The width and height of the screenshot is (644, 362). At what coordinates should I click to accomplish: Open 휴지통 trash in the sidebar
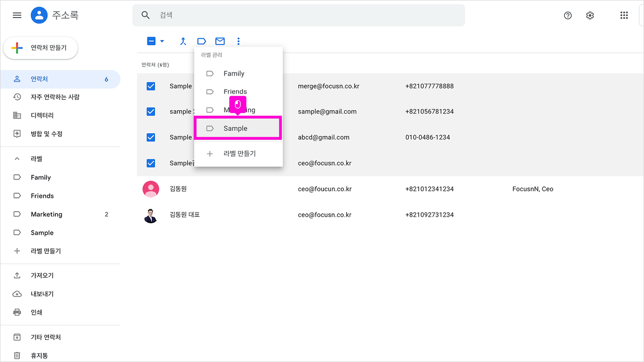(60, 355)
